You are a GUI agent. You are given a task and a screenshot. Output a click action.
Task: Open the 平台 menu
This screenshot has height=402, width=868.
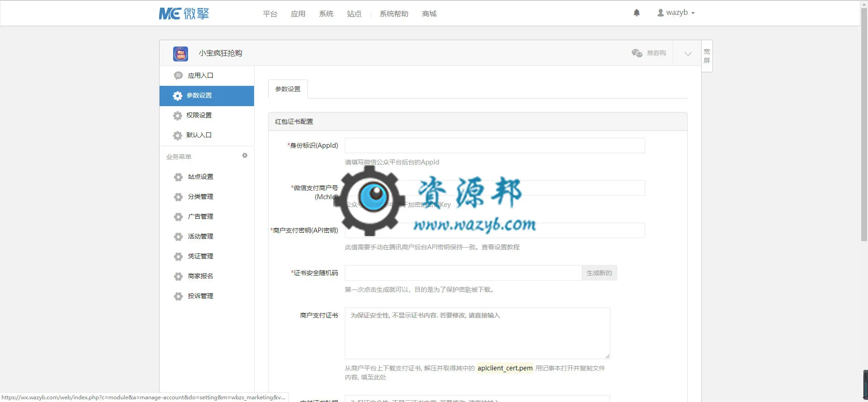point(270,14)
